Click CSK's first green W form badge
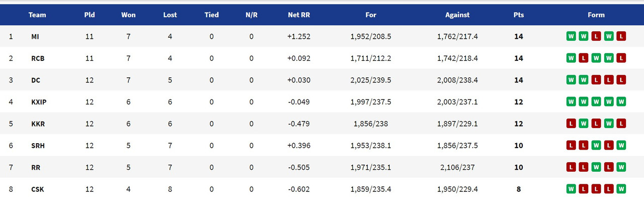The image size is (644, 222). point(571,189)
